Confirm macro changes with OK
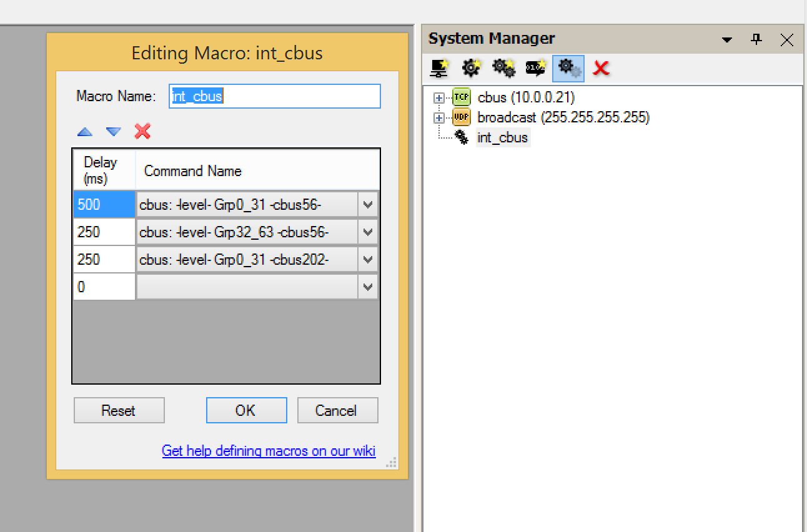This screenshot has width=807, height=532. tap(246, 410)
